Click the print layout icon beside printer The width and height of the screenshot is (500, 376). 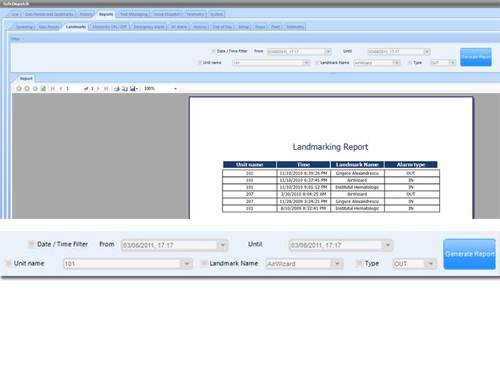pos(125,89)
